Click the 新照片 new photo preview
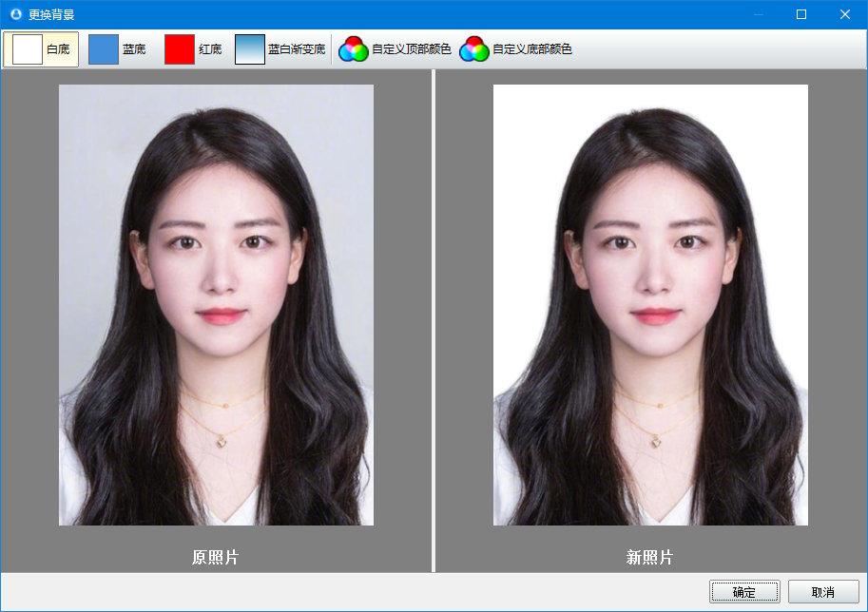This screenshot has height=612, width=868. tap(650, 305)
